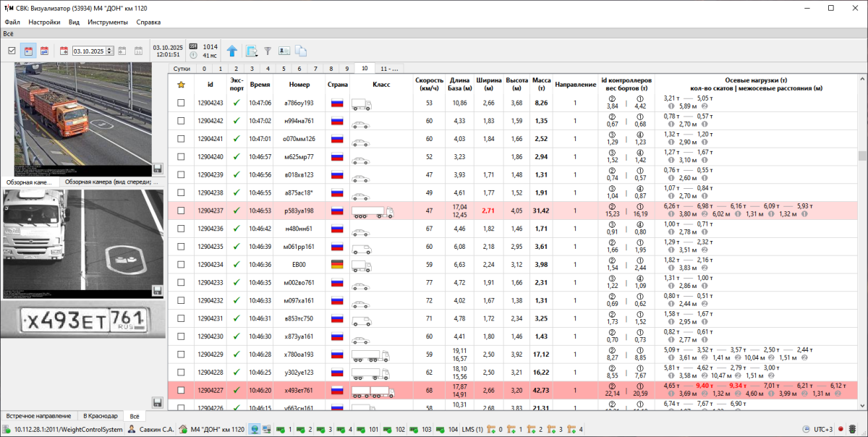The width and height of the screenshot is (868, 437).
Task: Click the date field spinner arrows
Action: coord(109,51)
